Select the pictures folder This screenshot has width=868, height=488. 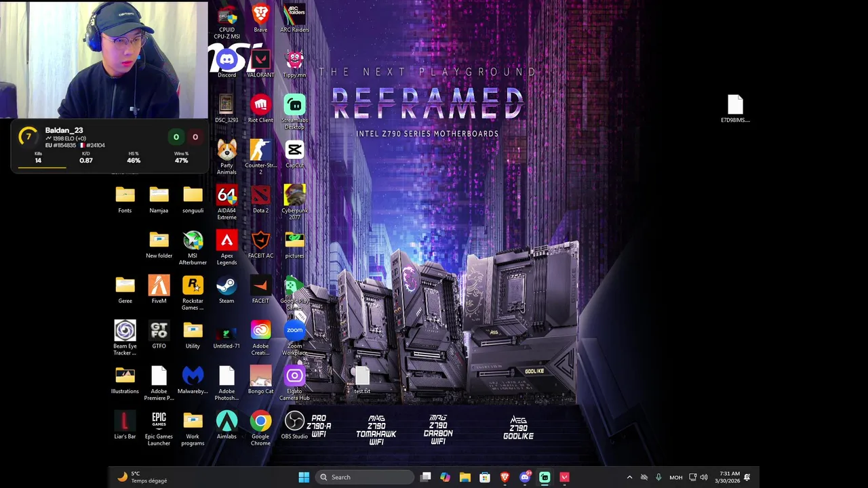coord(294,245)
